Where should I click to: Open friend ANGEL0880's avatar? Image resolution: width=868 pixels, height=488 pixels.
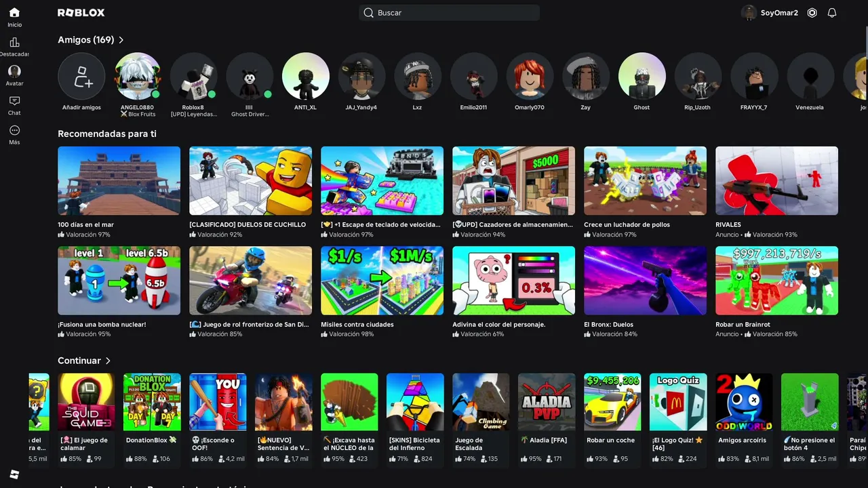point(138,76)
